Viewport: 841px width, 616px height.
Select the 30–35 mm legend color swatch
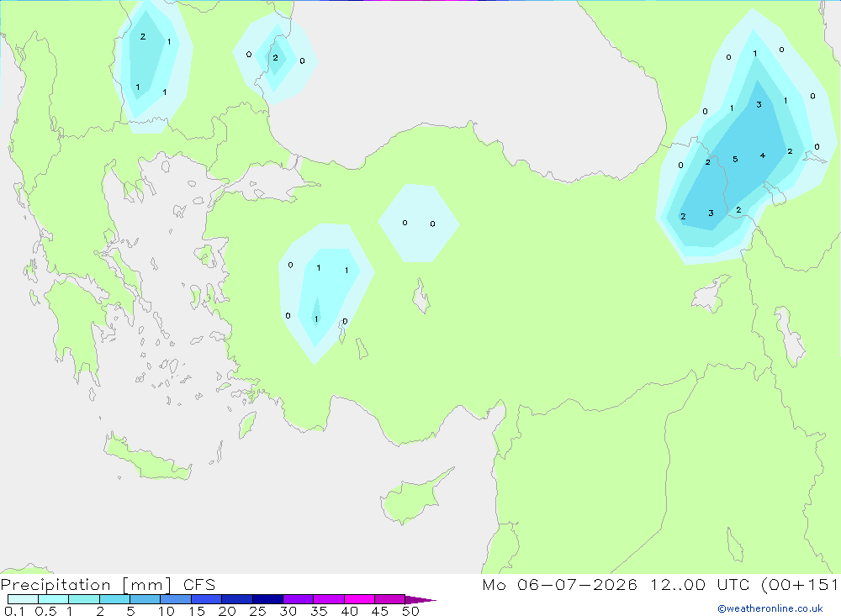(x=298, y=599)
